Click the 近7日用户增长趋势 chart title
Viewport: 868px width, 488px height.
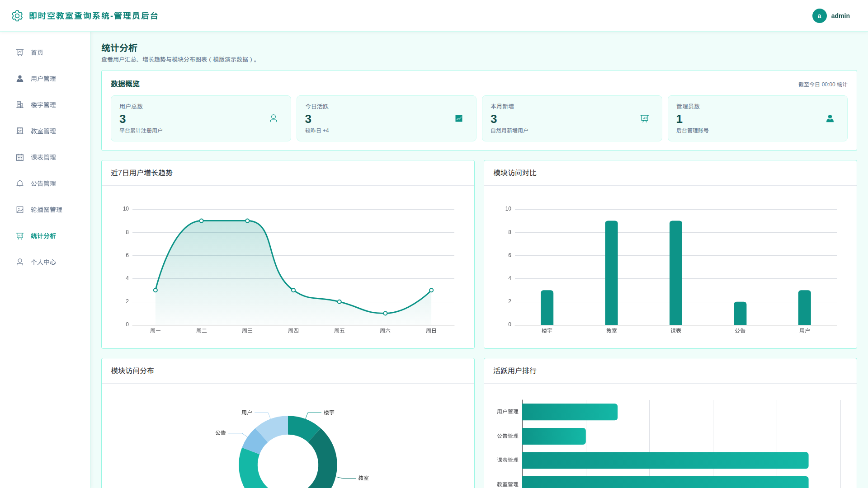coord(142,173)
